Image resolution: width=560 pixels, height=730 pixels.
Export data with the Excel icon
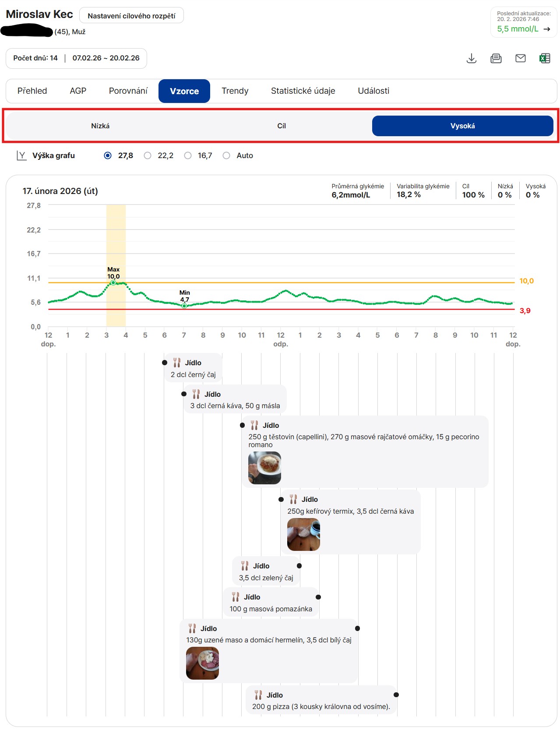(x=545, y=58)
